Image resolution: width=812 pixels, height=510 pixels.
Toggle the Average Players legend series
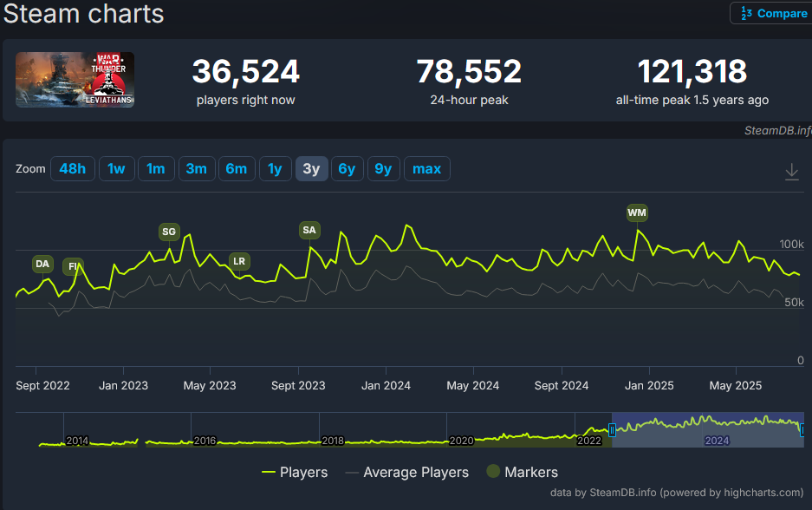pyautogui.click(x=406, y=472)
